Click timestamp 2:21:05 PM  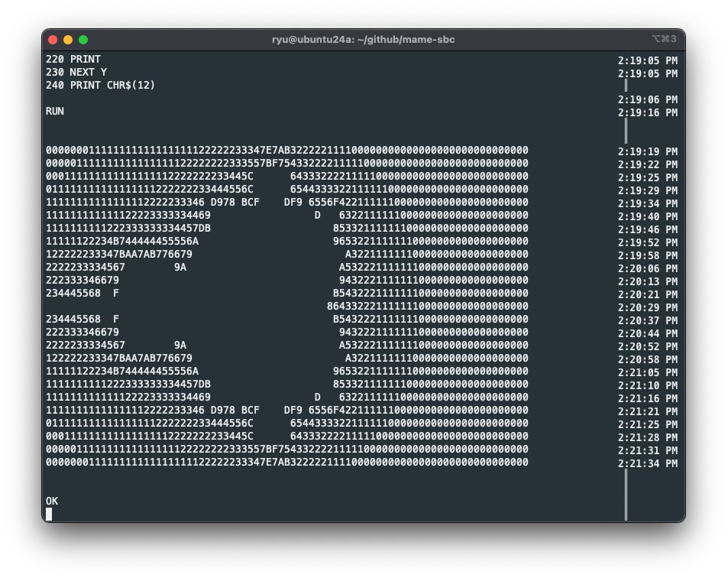(x=648, y=373)
